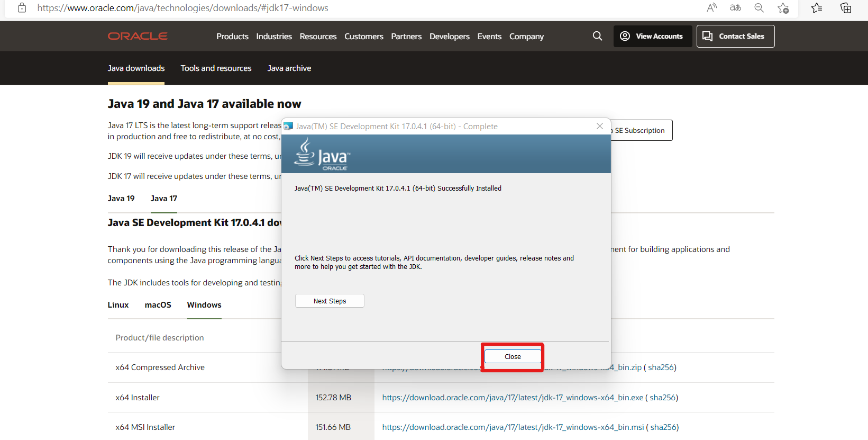Select the Windows downloads tab

click(204, 305)
